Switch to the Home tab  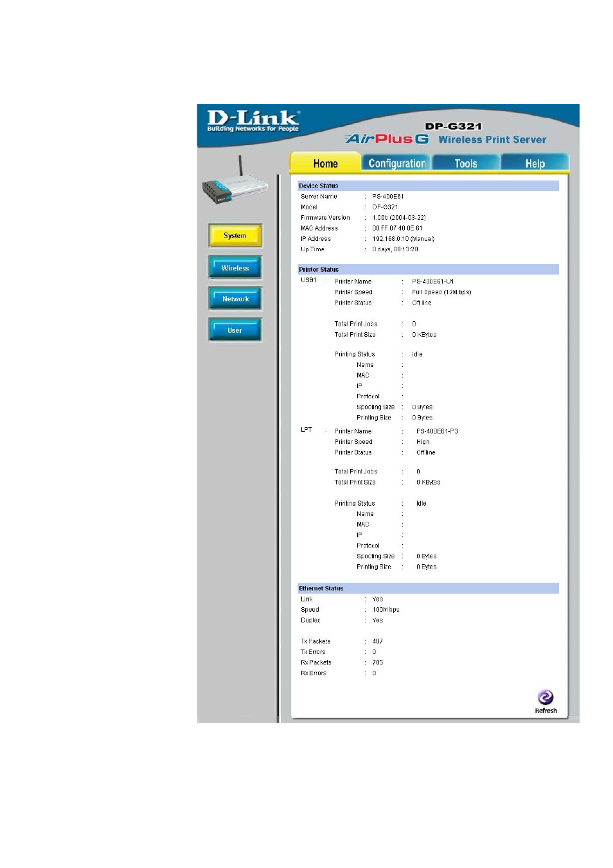coord(325,163)
